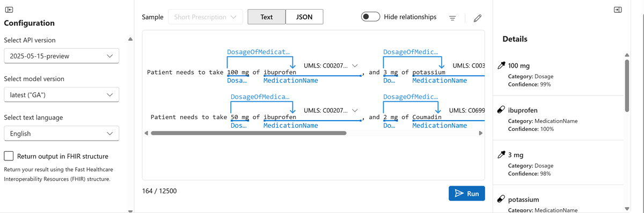Collapse the Configuration panel icon
Viewport: 644px width, 213px height.
coord(9,10)
